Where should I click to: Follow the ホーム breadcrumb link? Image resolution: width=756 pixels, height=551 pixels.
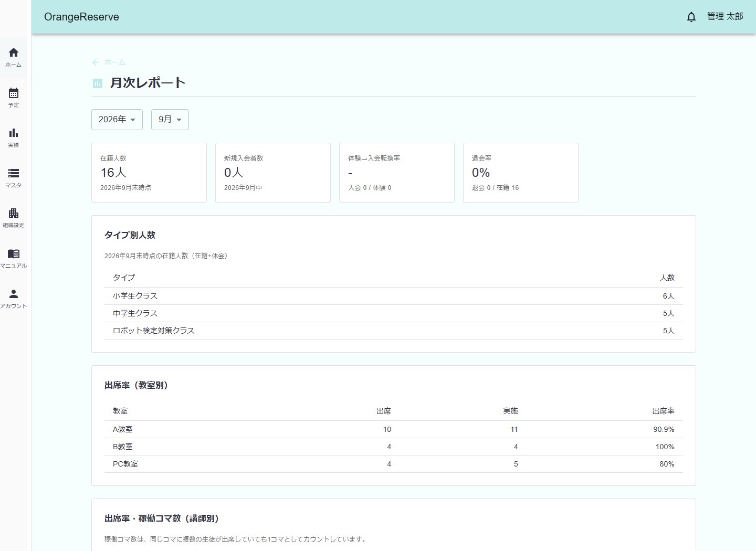114,62
